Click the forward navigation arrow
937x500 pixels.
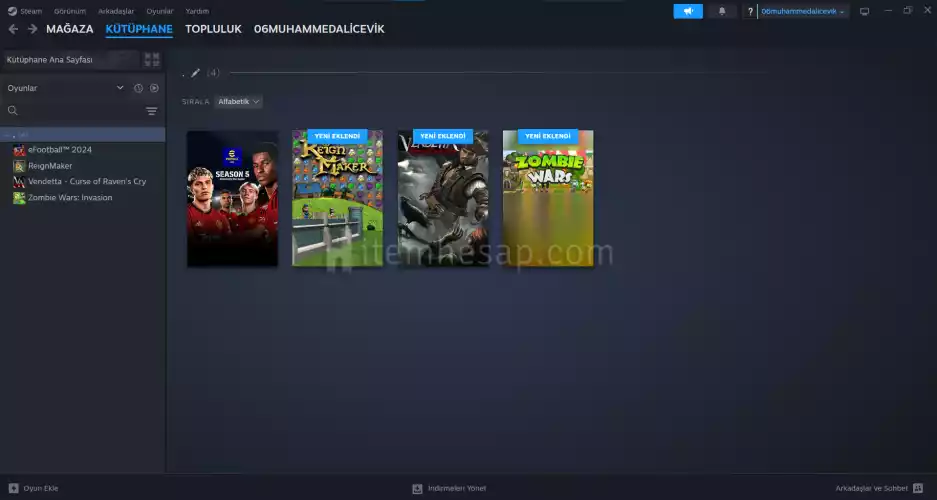32,29
